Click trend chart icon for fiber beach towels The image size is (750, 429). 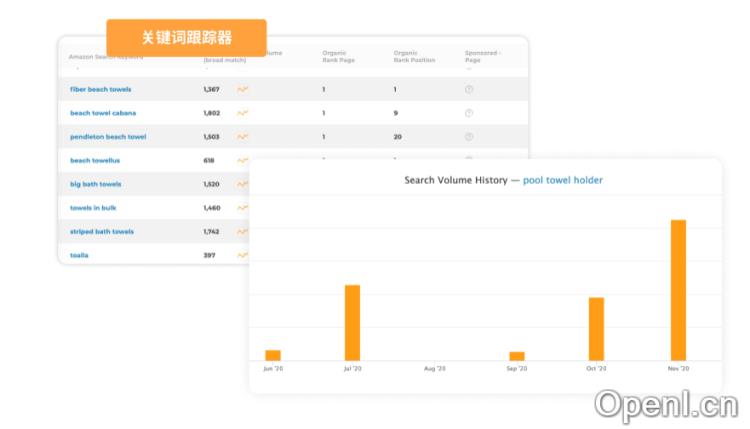tap(242, 89)
